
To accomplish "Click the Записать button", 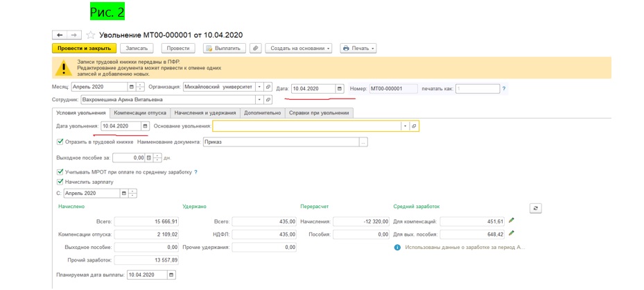I will tap(137, 49).
